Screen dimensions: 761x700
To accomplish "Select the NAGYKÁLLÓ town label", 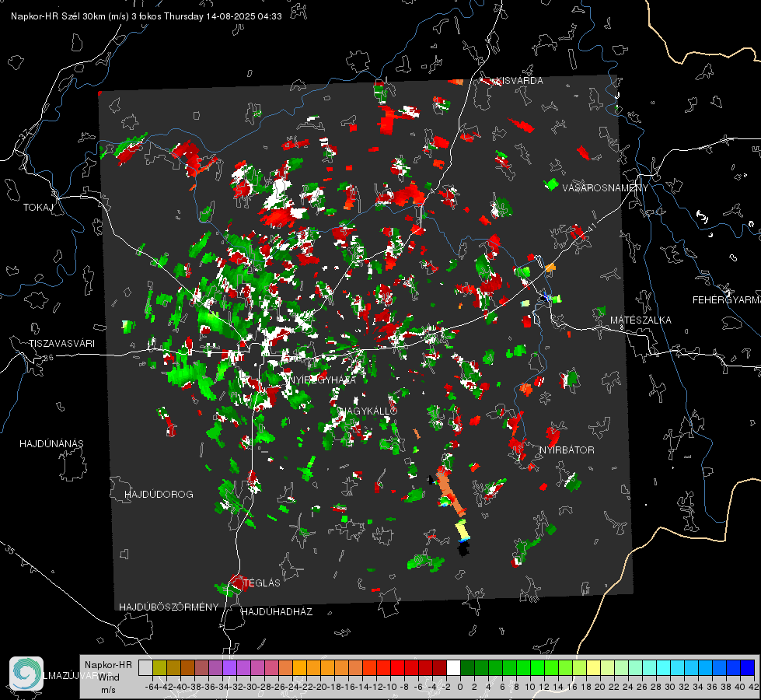I will tap(368, 411).
